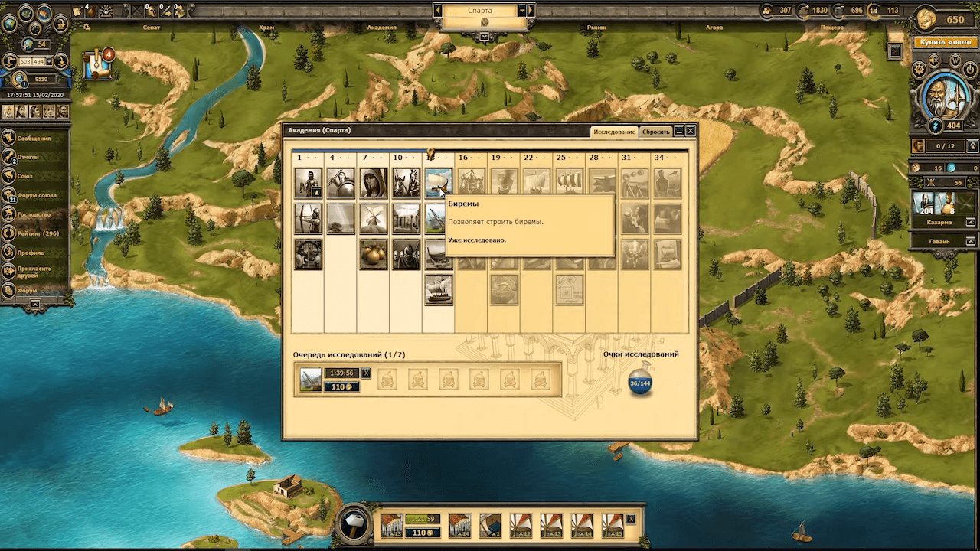Click the research points 36/144 flask
Image resolution: width=980 pixels, height=551 pixels.
[640, 383]
